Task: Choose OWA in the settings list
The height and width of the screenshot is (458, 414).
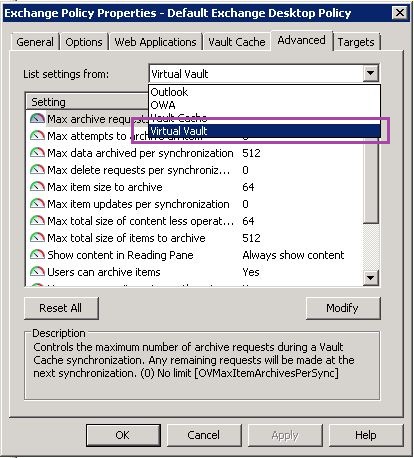Action: click(264, 105)
